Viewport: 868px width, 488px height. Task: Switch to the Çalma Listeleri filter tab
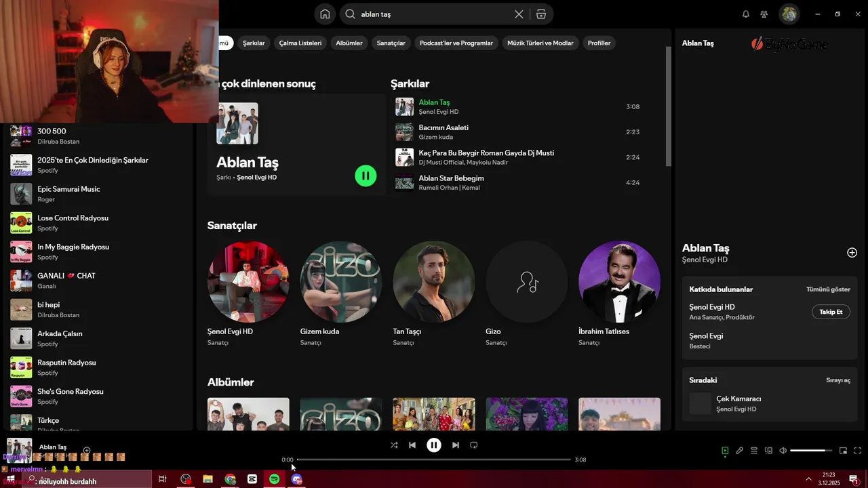(x=300, y=43)
